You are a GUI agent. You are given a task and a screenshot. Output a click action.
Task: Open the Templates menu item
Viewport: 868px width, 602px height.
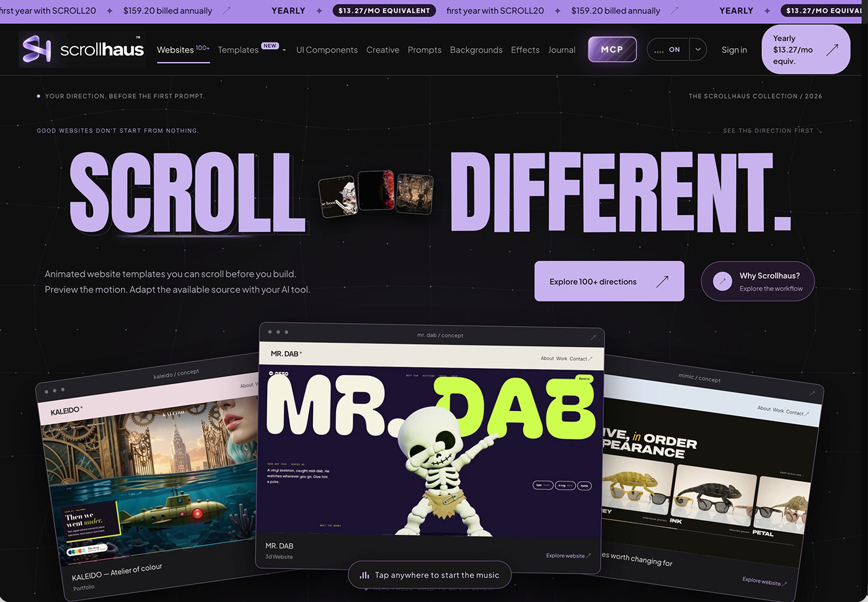tap(238, 50)
